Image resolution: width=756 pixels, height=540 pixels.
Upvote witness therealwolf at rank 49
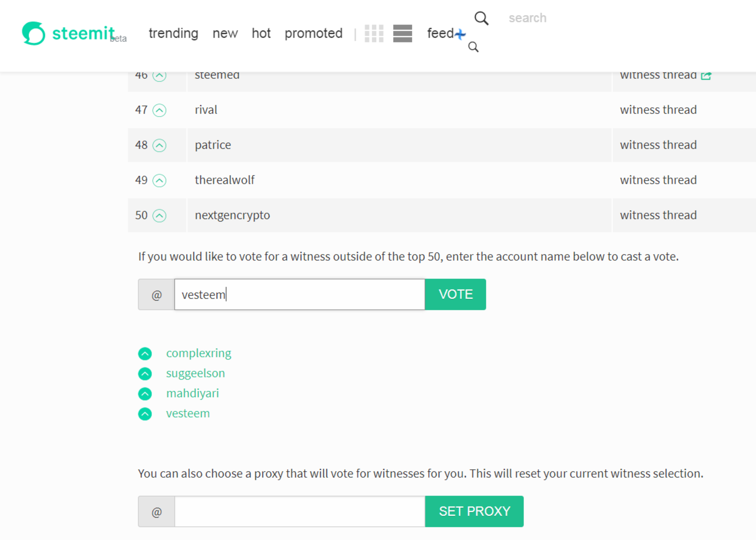(x=159, y=181)
